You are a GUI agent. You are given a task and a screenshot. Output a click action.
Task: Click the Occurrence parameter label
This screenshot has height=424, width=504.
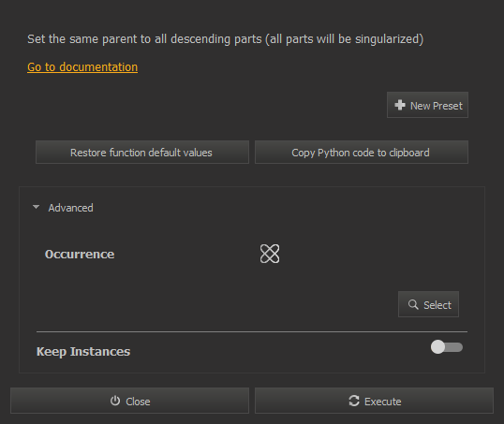coord(80,254)
